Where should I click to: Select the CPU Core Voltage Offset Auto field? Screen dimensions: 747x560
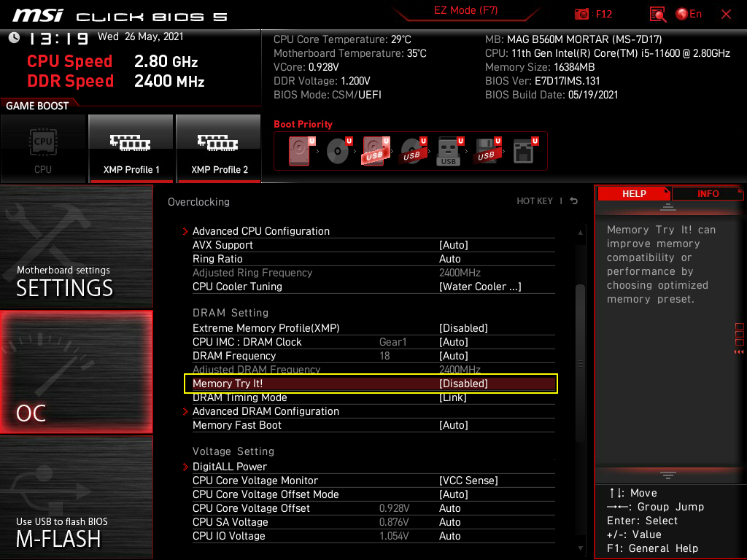click(449, 508)
